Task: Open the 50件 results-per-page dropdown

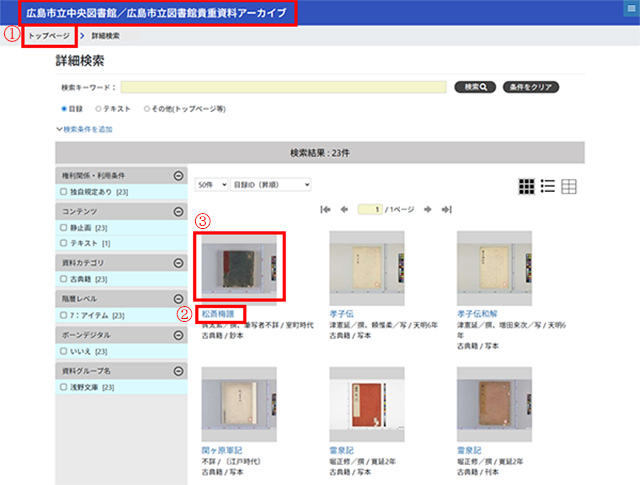Action: [211, 185]
